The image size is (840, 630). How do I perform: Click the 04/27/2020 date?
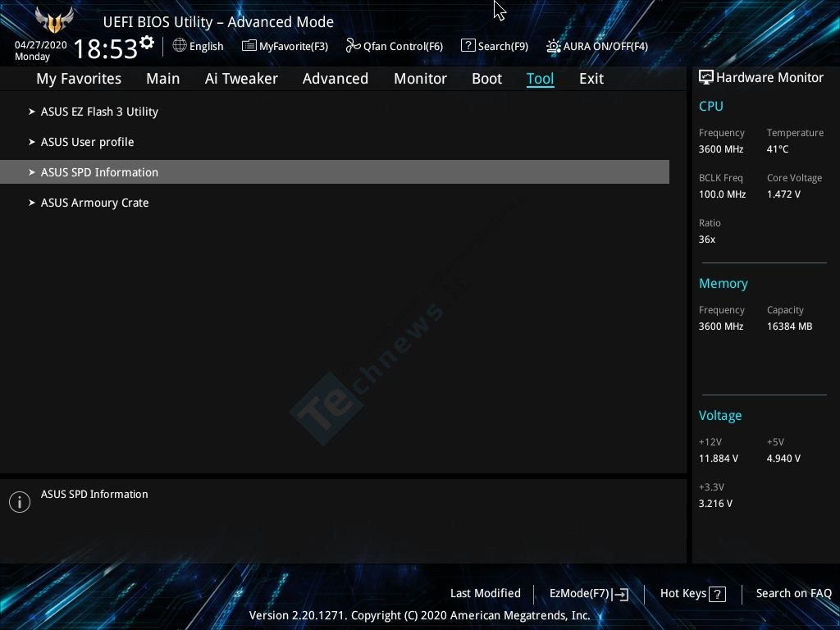tap(41, 45)
